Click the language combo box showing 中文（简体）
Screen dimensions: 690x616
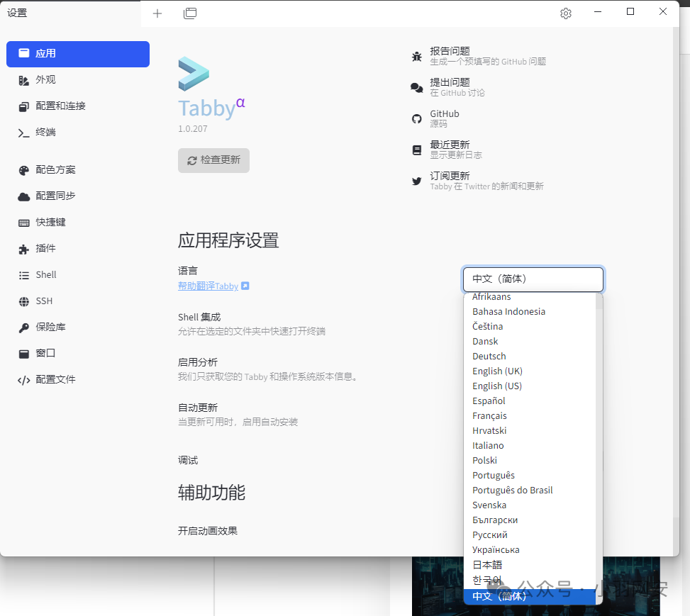point(533,279)
